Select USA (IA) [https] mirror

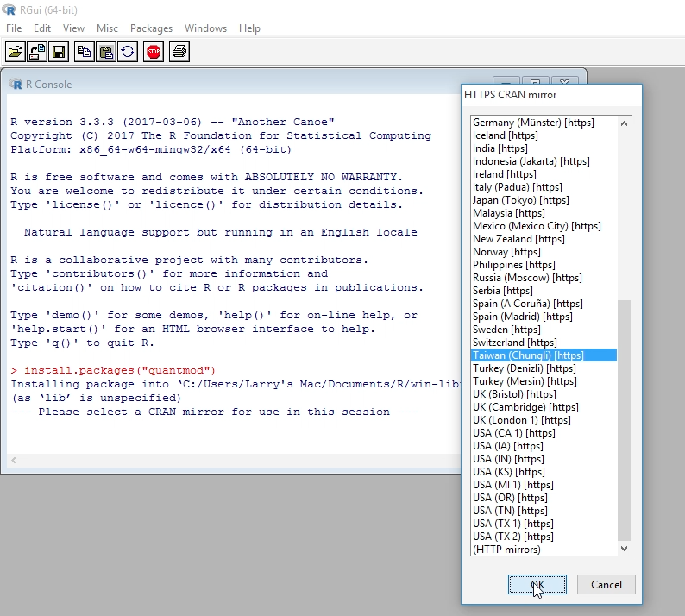click(x=544, y=446)
